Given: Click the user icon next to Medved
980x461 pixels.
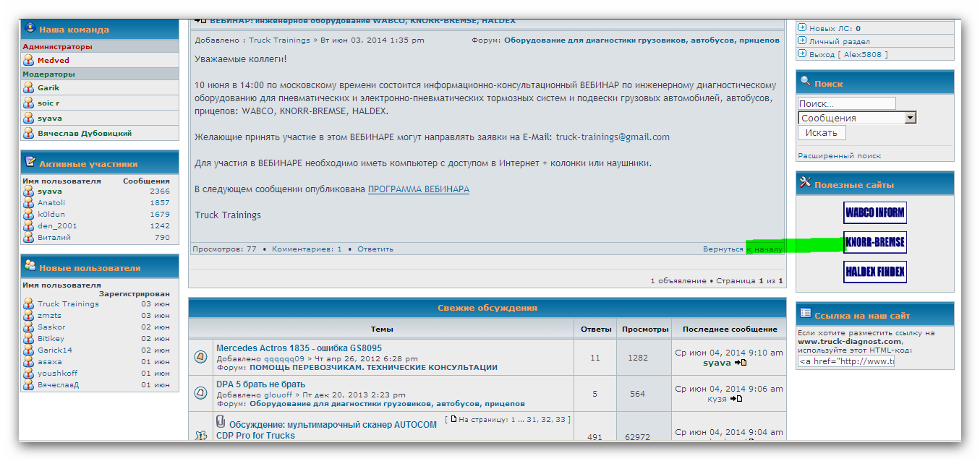Looking at the screenshot, I should [28, 61].
